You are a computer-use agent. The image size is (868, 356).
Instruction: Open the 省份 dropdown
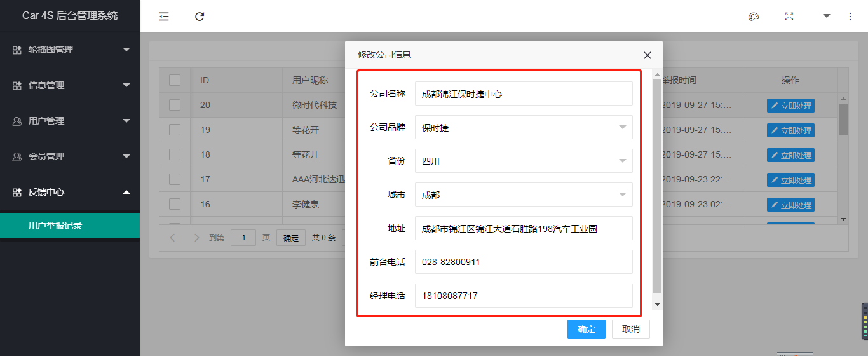point(524,161)
